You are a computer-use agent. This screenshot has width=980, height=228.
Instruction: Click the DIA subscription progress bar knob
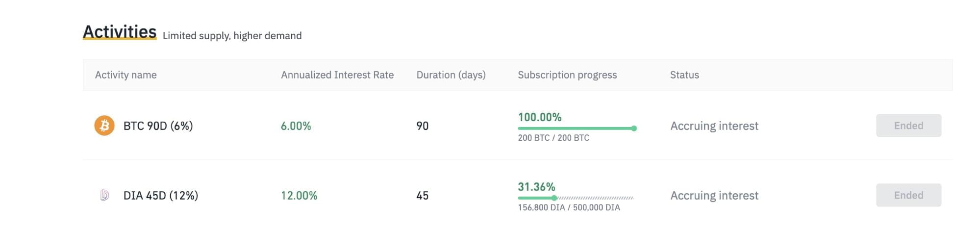pyautogui.click(x=554, y=198)
